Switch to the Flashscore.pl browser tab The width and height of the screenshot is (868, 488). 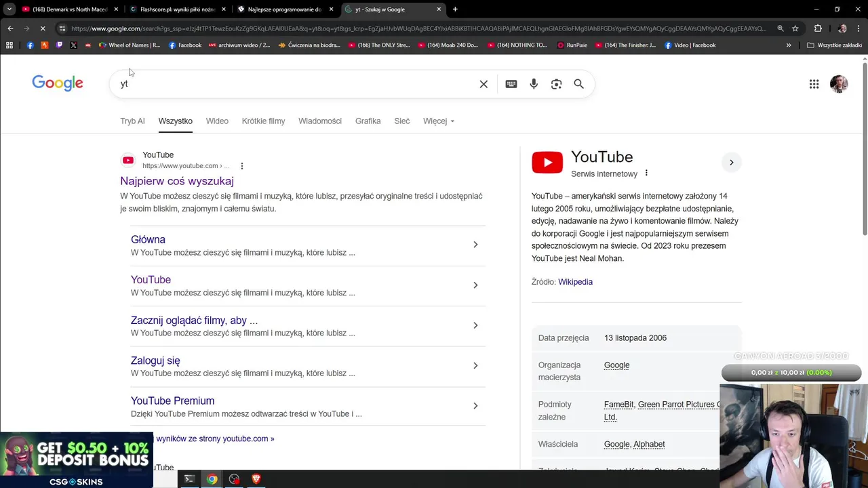point(178,9)
